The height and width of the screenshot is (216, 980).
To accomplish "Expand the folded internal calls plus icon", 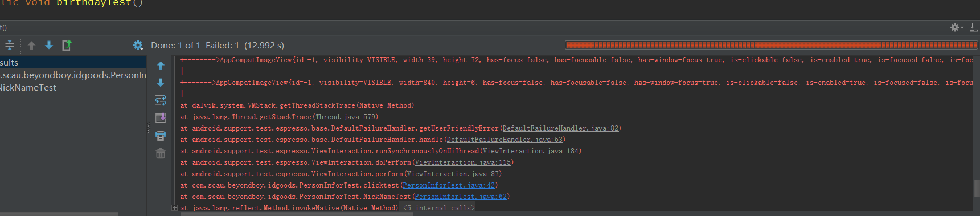I will 175,208.
